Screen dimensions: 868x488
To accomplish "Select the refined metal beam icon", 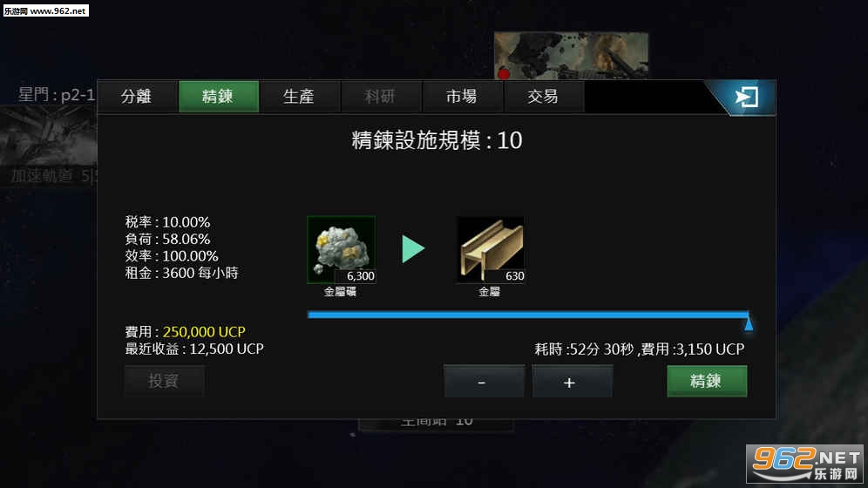I will [x=490, y=249].
